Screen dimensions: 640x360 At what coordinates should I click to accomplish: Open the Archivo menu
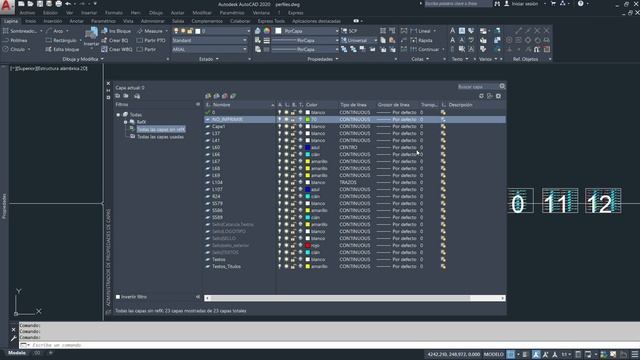coord(27,13)
